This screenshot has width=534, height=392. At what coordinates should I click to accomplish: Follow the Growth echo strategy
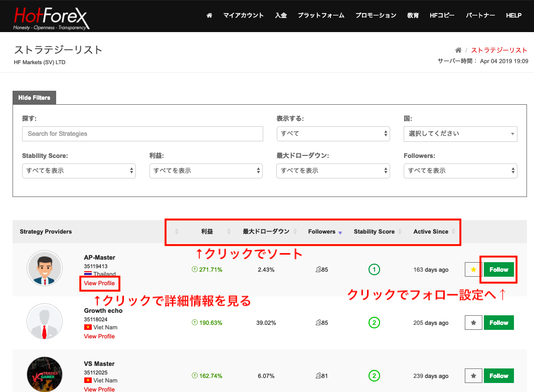(499, 323)
